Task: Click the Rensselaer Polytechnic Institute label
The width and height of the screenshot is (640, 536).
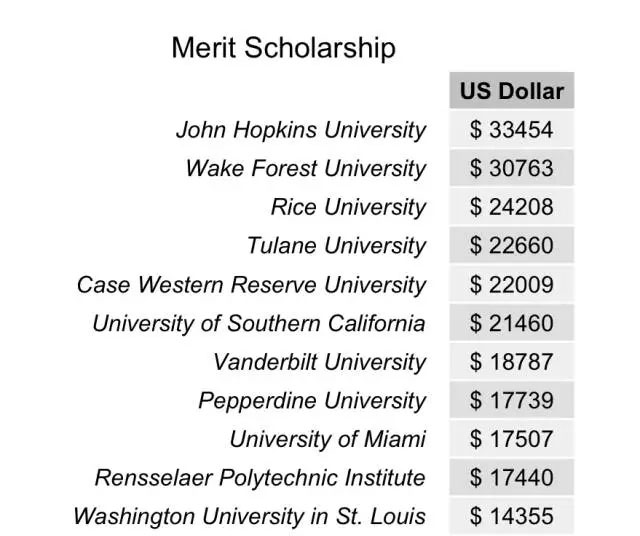Action: pos(260,478)
